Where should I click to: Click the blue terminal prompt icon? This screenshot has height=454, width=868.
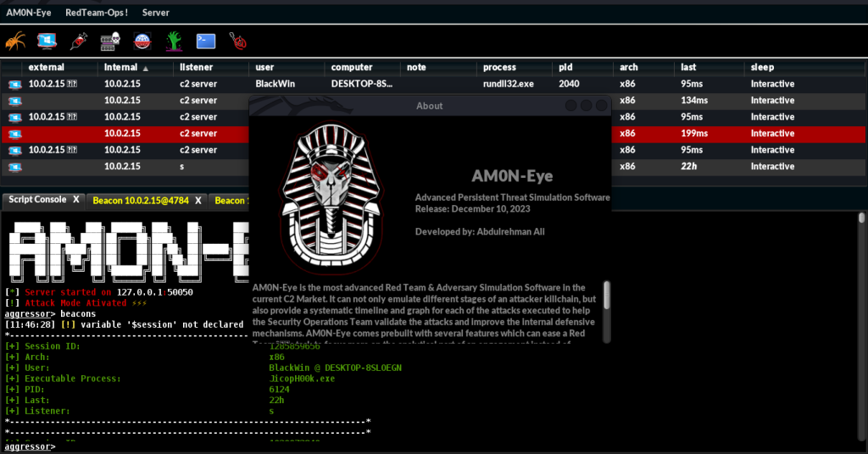coord(206,42)
